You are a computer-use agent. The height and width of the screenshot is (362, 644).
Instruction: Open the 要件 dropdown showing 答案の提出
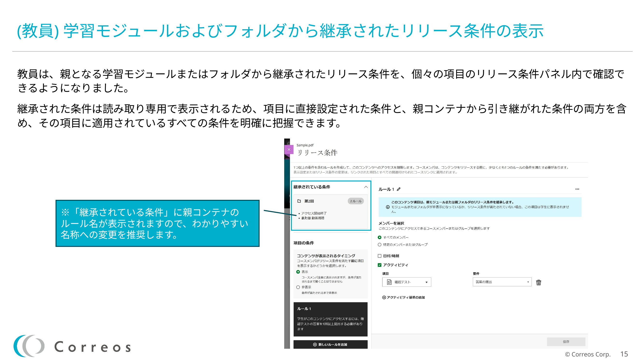[502, 282]
